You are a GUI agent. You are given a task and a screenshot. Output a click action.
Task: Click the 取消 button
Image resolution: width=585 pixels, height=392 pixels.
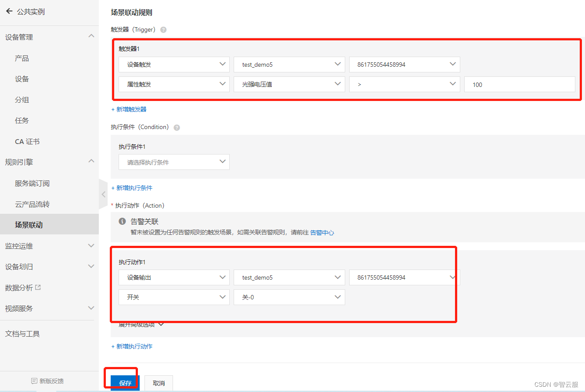[x=159, y=383]
